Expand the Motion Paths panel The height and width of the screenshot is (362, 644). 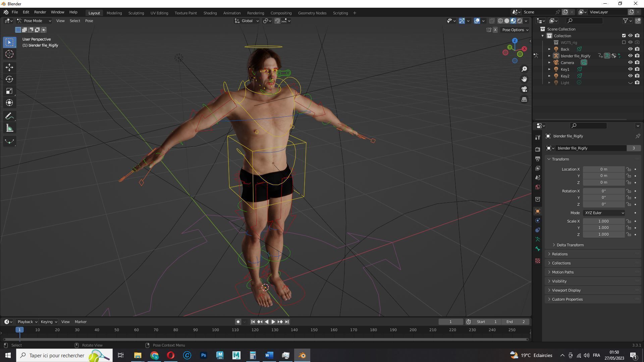tap(562, 272)
